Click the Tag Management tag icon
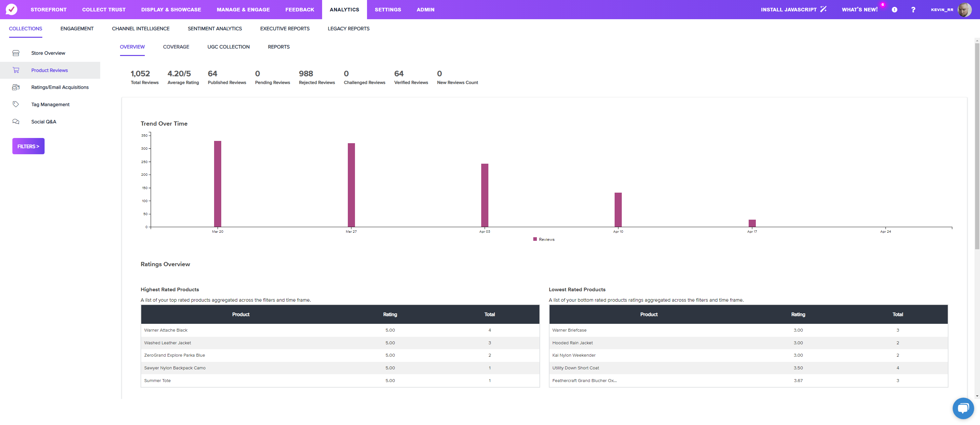980x425 pixels. point(16,104)
